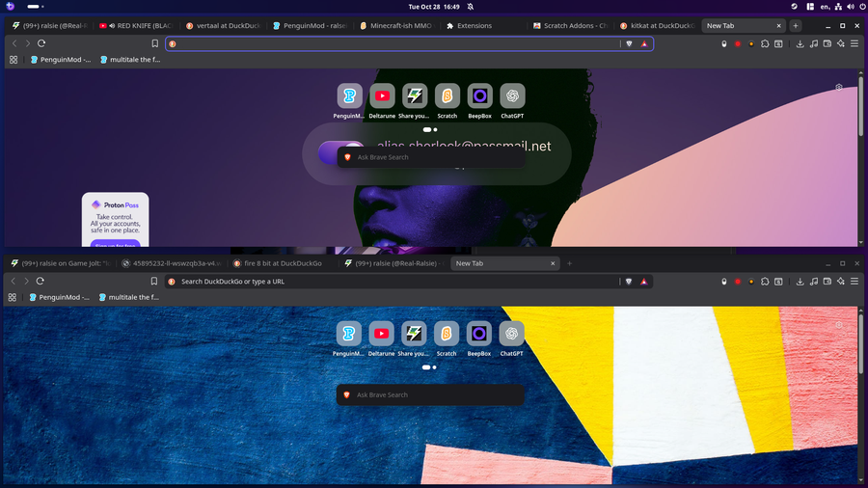The width and height of the screenshot is (868, 488).
Task: Open Brave Wallet in the bottom window toolbar
Action: [x=827, y=282]
